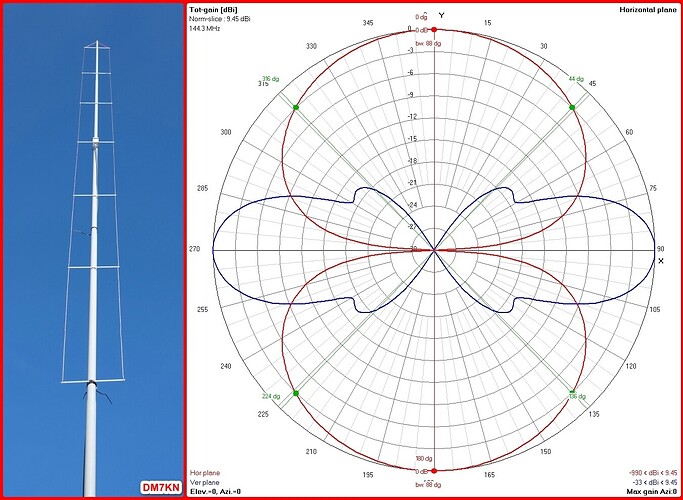The height and width of the screenshot is (500, 683).
Task: Click the 105 degree azimuth label
Action: [x=655, y=310]
